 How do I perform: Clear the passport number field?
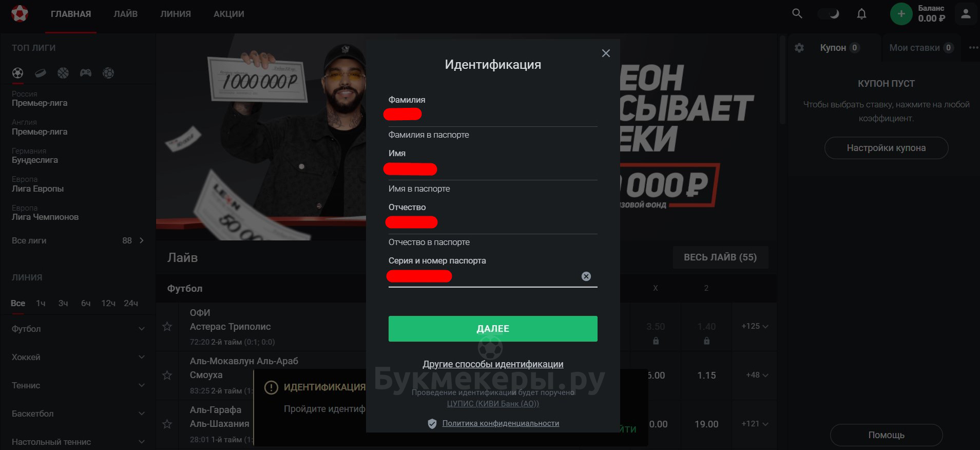586,276
